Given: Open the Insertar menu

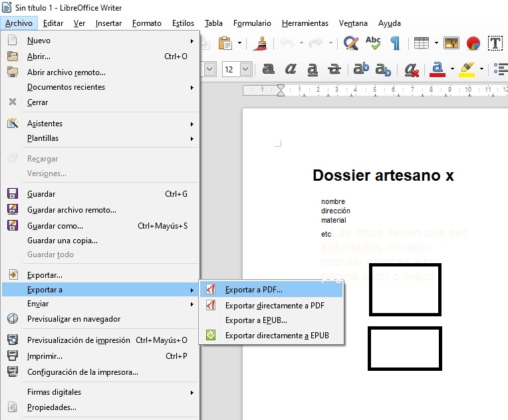Looking at the screenshot, I should [x=108, y=23].
